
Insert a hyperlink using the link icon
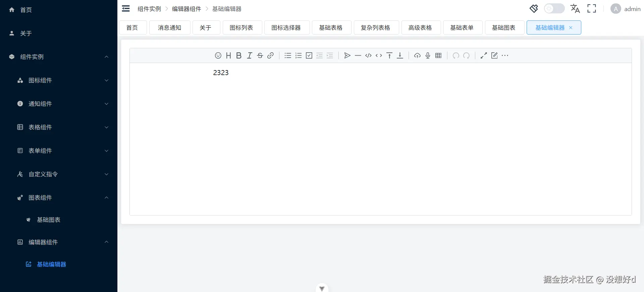point(270,56)
